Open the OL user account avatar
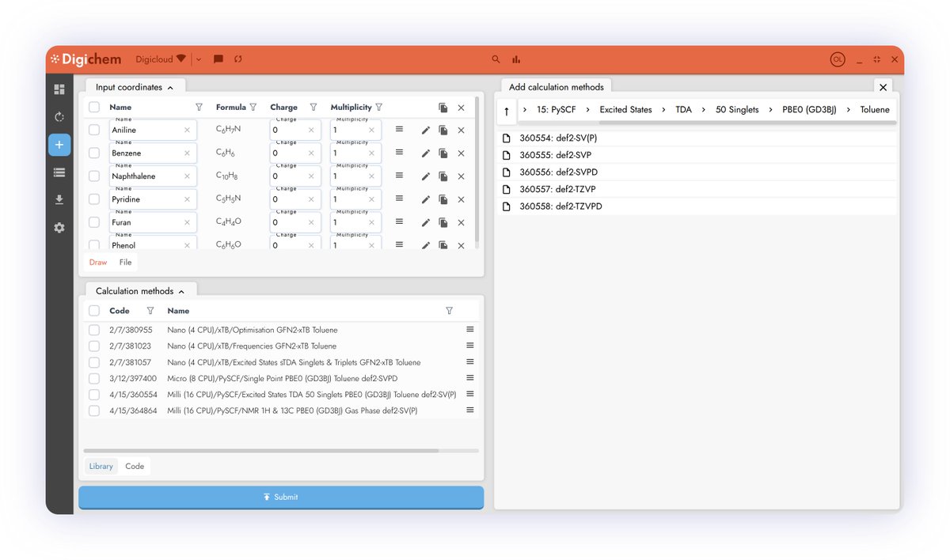 tap(838, 59)
